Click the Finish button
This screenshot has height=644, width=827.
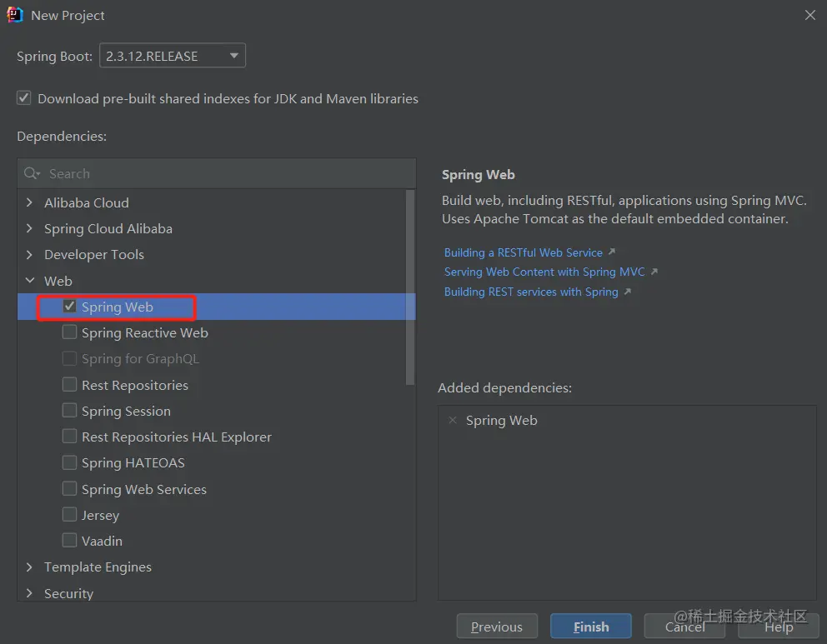pyautogui.click(x=591, y=626)
